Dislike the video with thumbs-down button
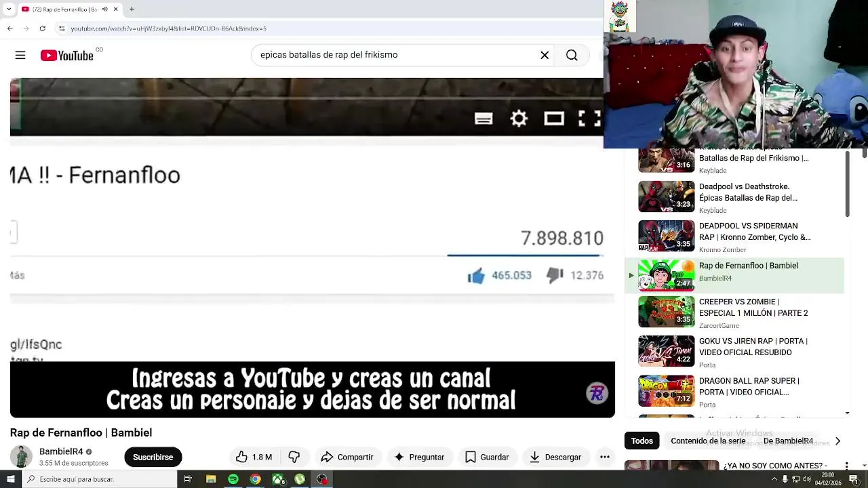The image size is (868, 488). coord(294,457)
